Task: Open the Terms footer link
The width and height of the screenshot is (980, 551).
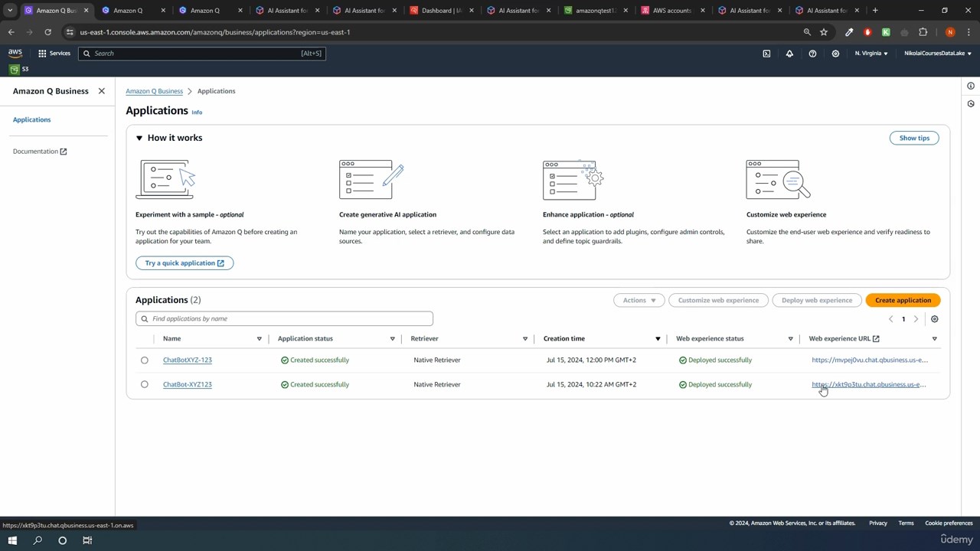Action: (906, 523)
